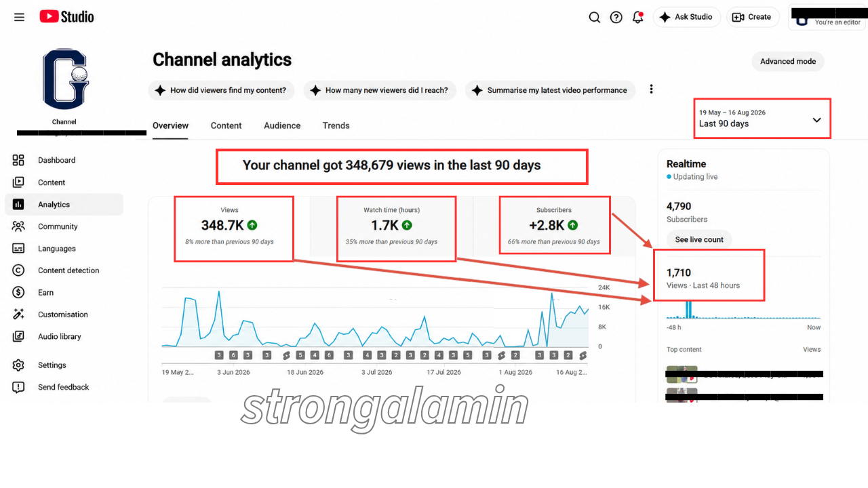Click the 17 Jul 2026 chart label

point(443,372)
